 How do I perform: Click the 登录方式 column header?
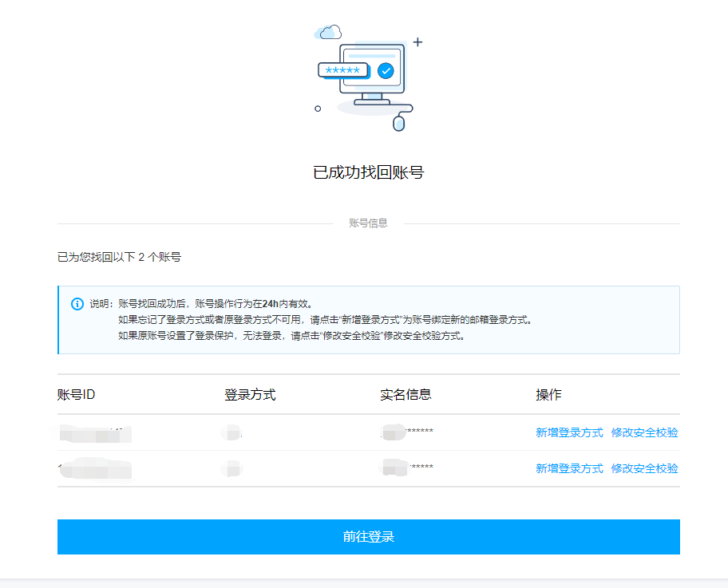[x=250, y=395]
